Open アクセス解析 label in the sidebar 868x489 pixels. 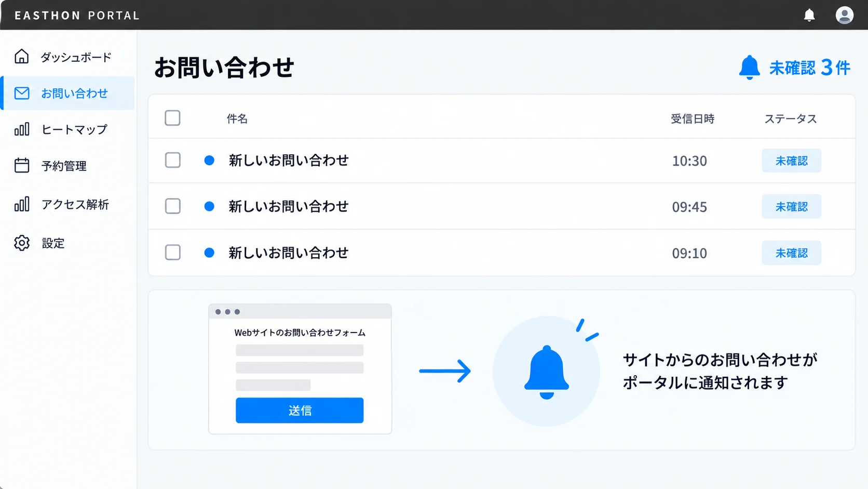[75, 204]
